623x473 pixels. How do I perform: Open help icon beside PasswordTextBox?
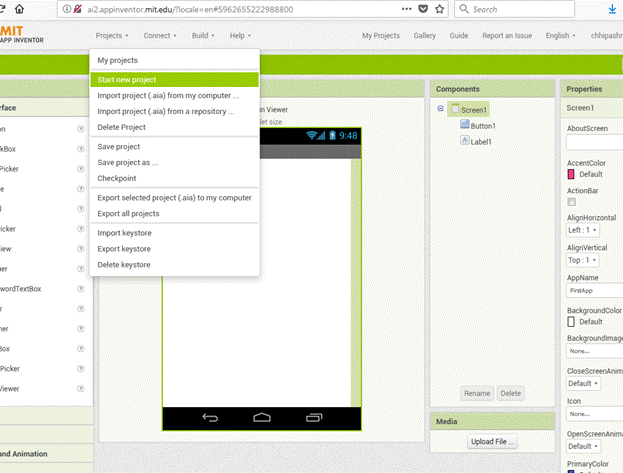click(81, 289)
